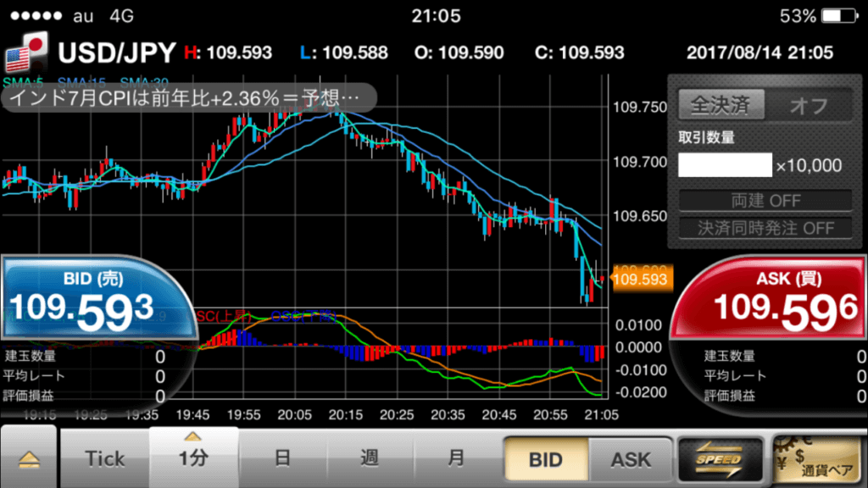This screenshot has width=868, height=488.
Task: Tap the battery icon in status bar
Action: coord(840,15)
